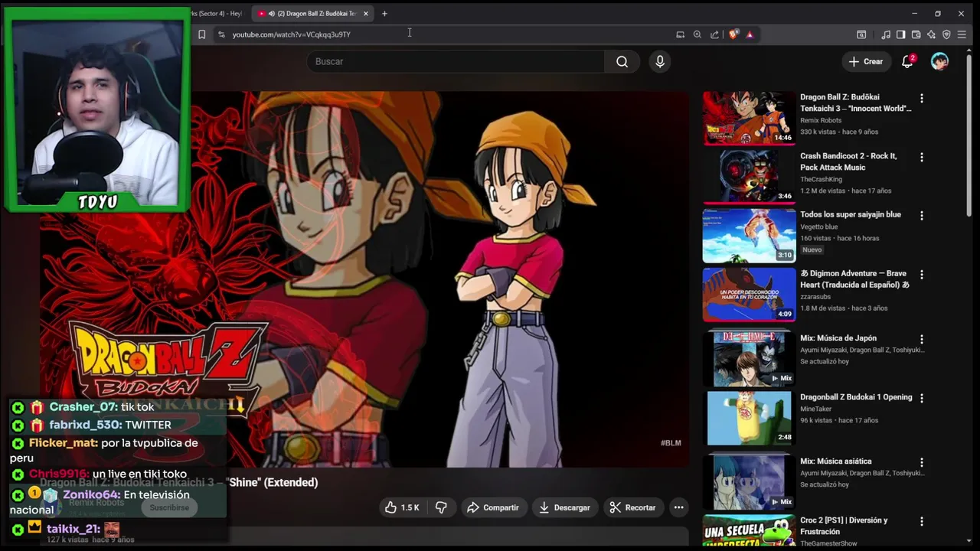Screen dimensions: 980x551
Task: Open the Brave Shields lion icon
Action: pos(733,34)
